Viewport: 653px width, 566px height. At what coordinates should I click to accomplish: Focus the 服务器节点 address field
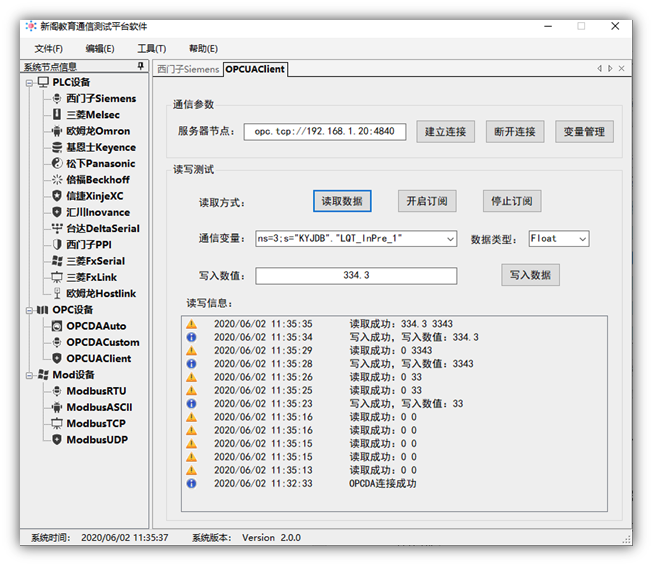point(325,132)
